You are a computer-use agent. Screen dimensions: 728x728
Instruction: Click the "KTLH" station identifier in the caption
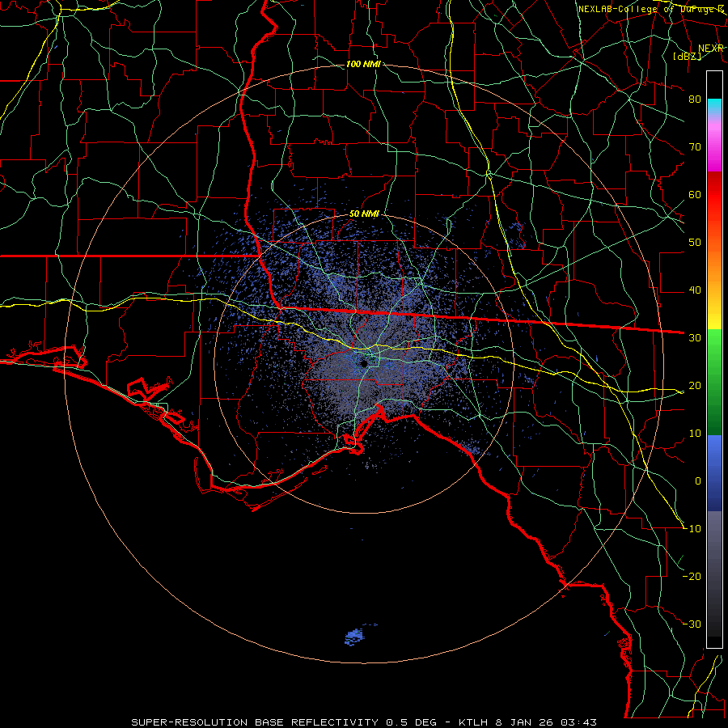pos(473,722)
